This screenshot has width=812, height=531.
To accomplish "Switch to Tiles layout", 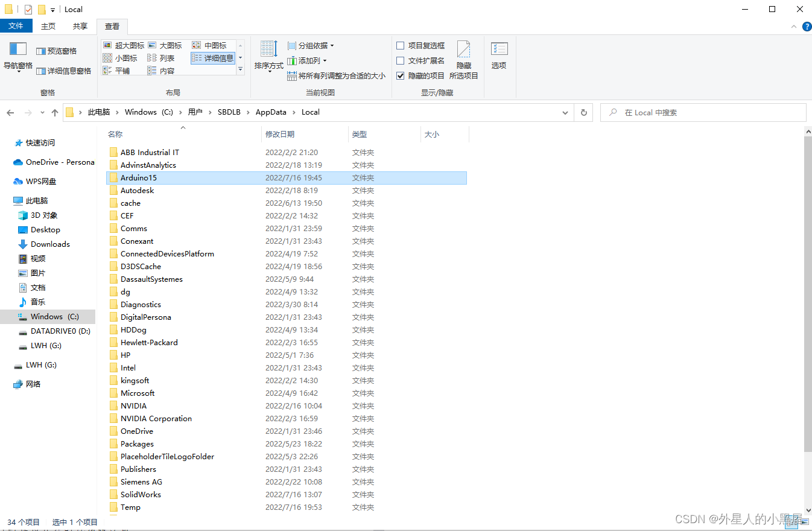I will tap(116, 71).
